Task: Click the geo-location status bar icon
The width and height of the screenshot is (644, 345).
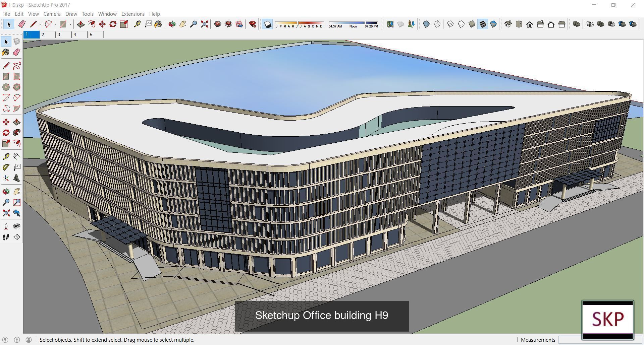Action: (5, 340)
